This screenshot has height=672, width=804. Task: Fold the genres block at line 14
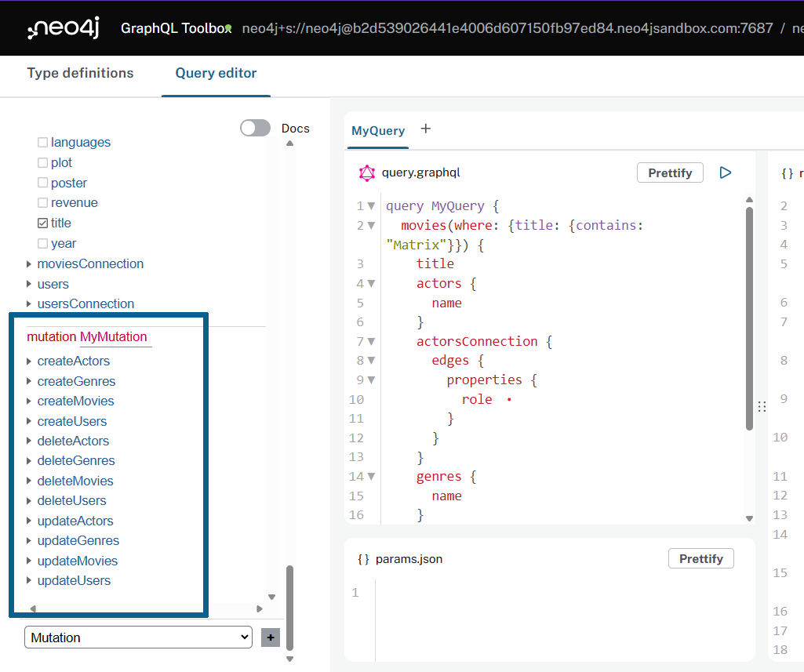[371, 477]
